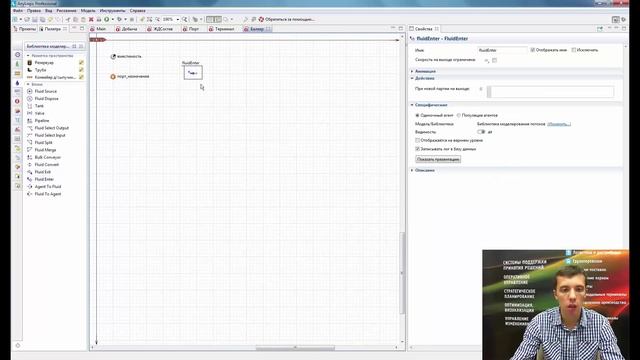Collapse the Разметка пространства palette group

(28, 56)
